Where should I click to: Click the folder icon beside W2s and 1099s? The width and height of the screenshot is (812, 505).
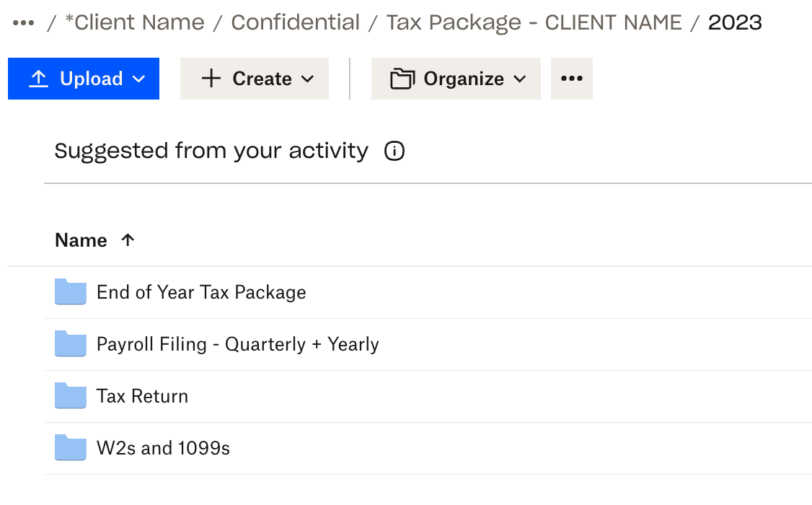point(70,447)
